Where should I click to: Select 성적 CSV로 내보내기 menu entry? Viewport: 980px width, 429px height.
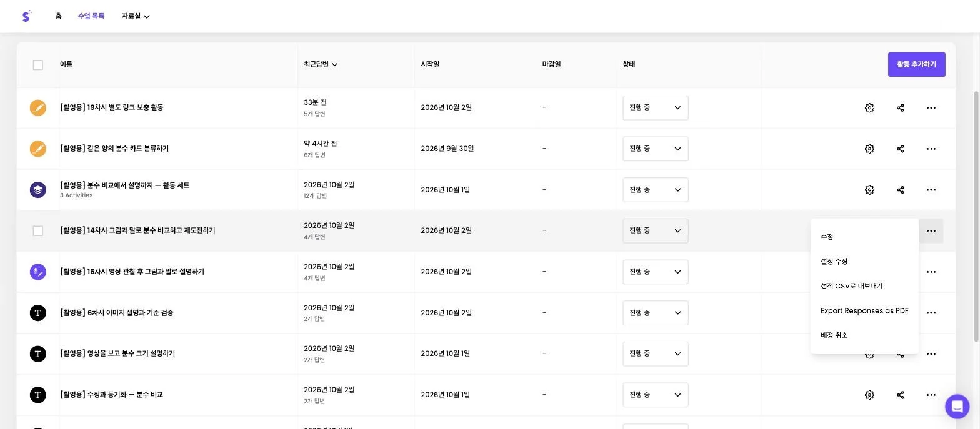tap(864, 286)
